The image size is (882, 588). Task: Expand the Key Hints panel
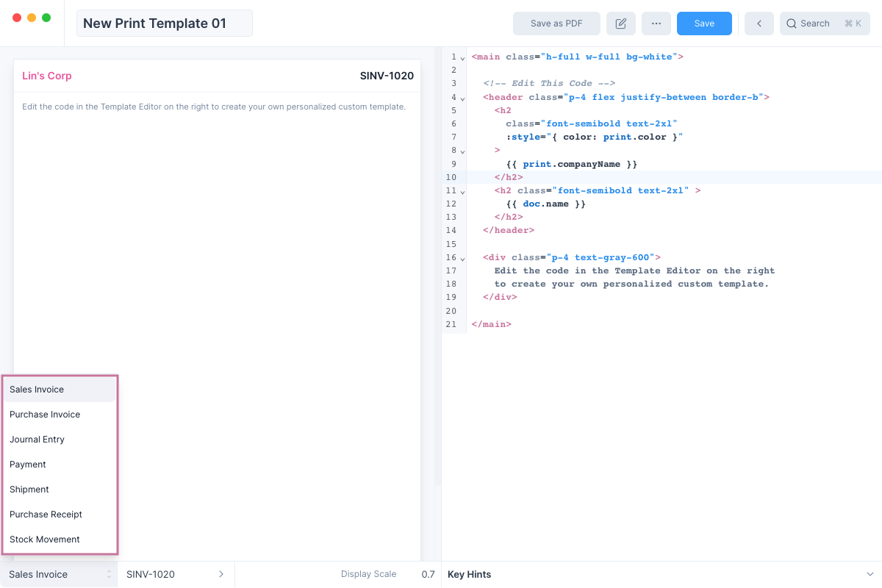click(871, 575)
